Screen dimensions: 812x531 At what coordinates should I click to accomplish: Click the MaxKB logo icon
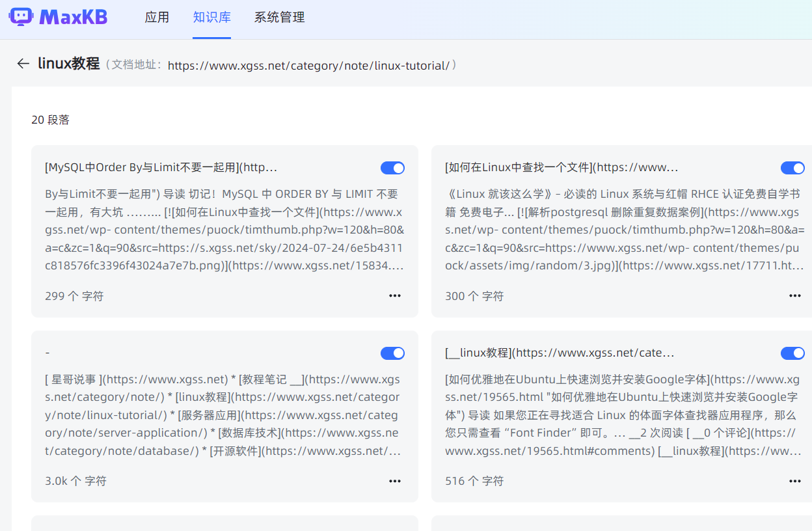click(21, 17)
